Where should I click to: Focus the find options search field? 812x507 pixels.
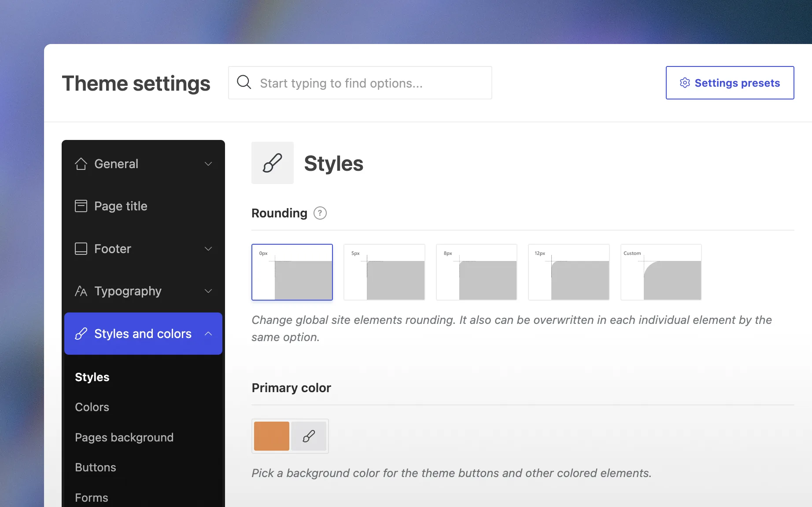[x=360, y=83]
